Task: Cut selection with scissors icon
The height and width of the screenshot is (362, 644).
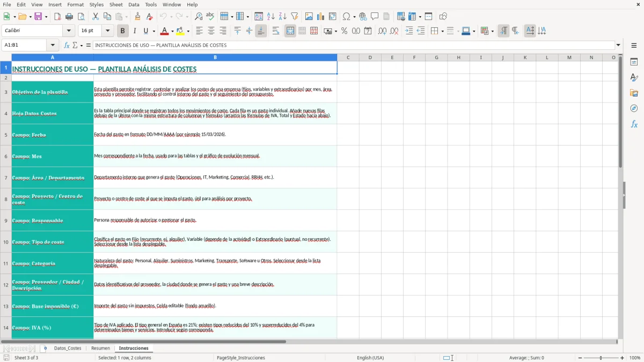Action: point(96,17)
